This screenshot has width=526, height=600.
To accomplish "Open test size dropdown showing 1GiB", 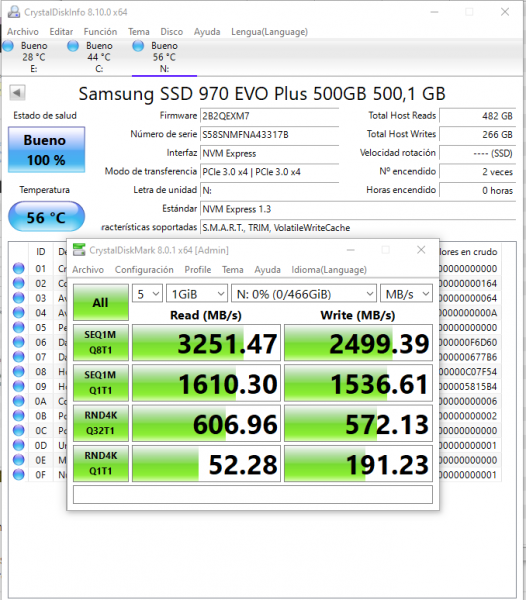I will [197, 294].
